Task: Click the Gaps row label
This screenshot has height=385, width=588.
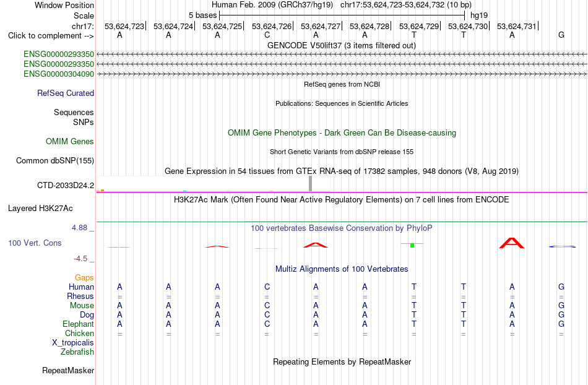Action: coord(84,277)
